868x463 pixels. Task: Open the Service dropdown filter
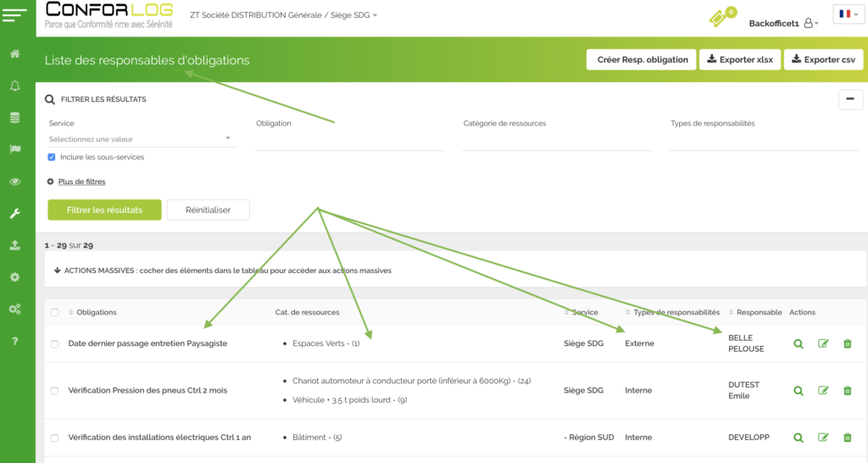pos(140,139)
